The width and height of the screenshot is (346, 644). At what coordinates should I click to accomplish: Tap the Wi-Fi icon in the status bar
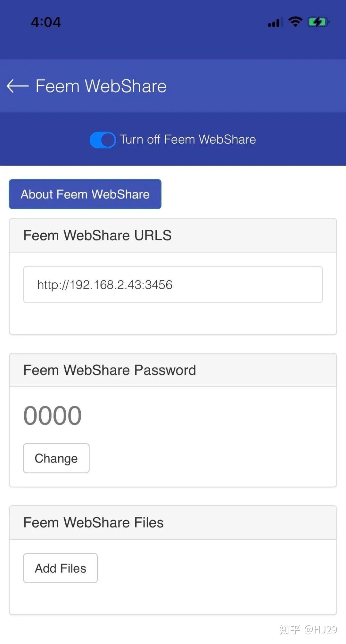pos(294,21)
